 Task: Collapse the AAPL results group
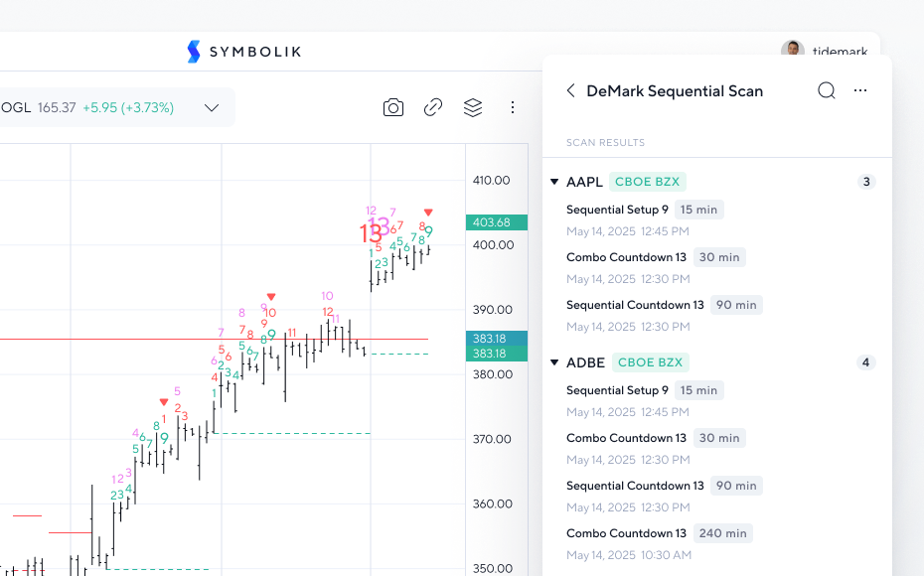554,182
